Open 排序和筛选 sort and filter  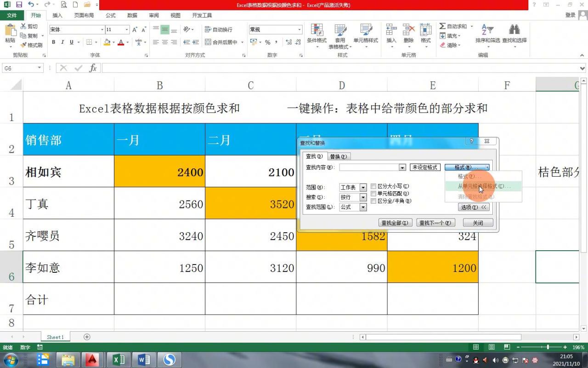[x=487, y=34]
